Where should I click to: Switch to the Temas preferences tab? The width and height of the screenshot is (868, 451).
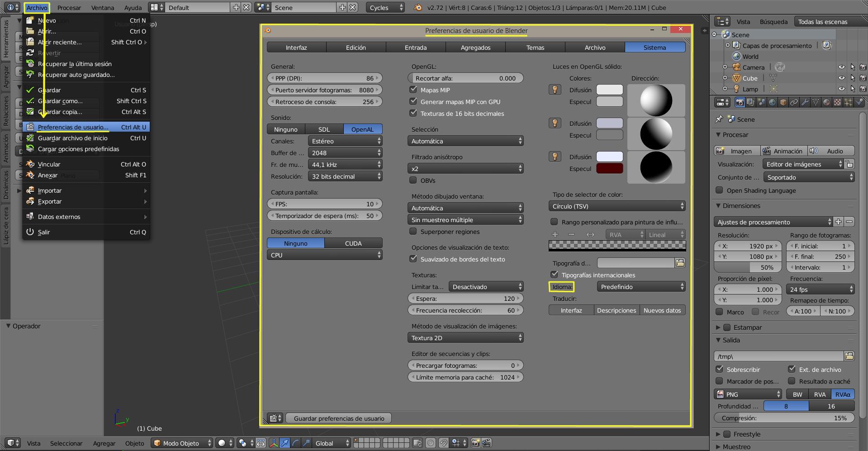535,47
